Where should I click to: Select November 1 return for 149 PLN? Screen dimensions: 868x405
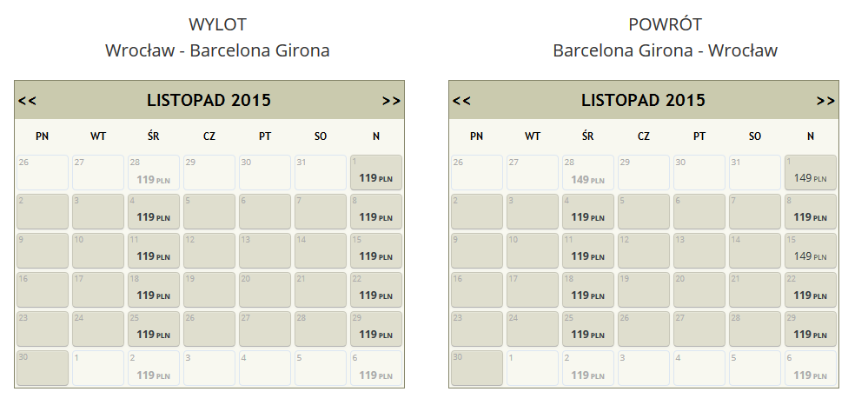tap(811, 173)
